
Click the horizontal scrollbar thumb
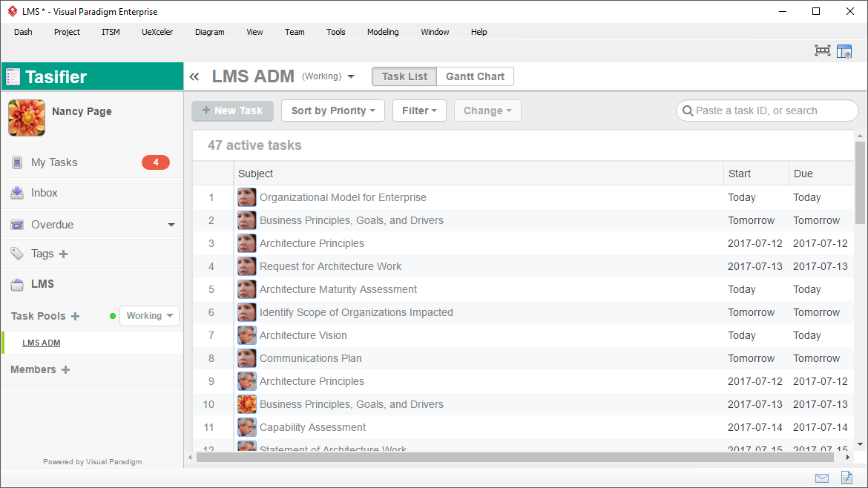click(x=515, y=457)
